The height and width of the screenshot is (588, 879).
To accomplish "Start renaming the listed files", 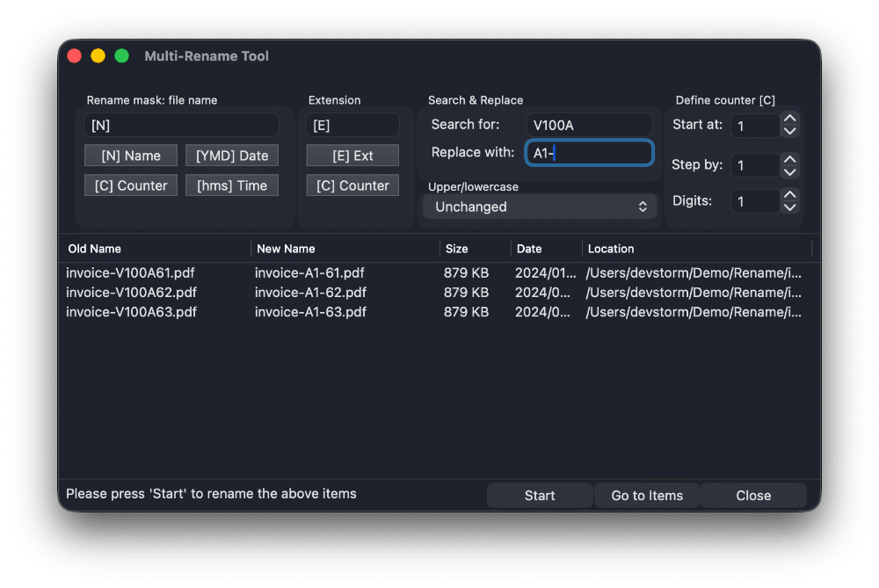I will tap(539, 495).
